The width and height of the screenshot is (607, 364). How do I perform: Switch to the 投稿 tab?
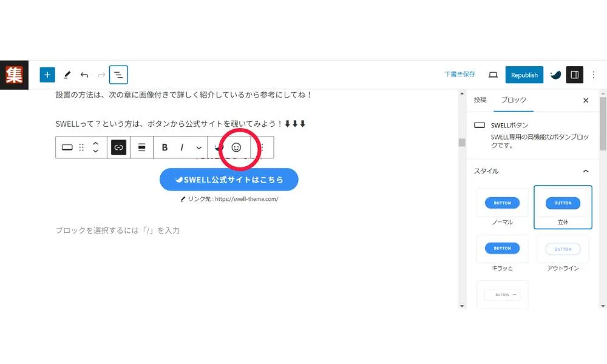coord(480,100)
